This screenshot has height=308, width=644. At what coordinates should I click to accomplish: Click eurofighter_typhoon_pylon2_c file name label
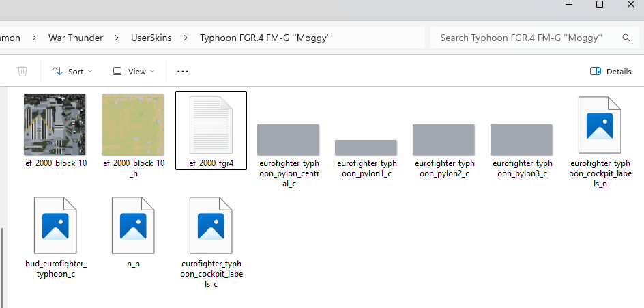click(x=444, y=168)
